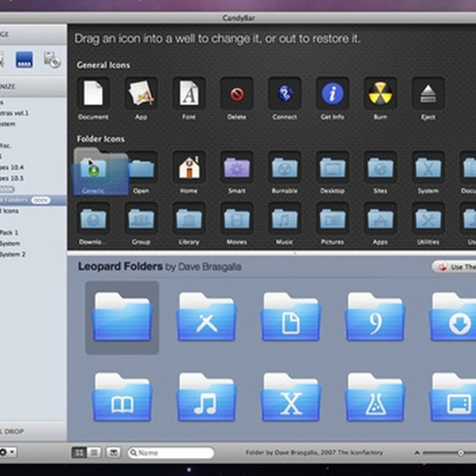Select System 2 item in sidebar
This screenshot has height=476, width=476.
click(13, 254)
